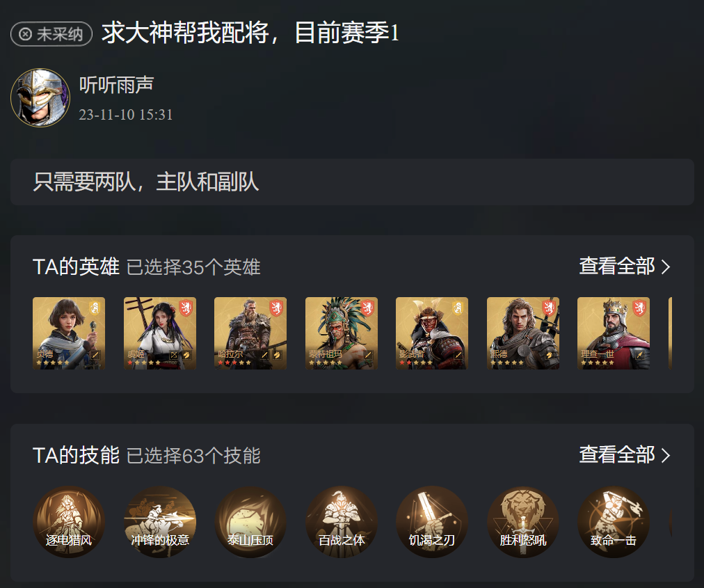704x588 pixels.
Task: Open the 听听雨声 user profile name
Action: click(x=117, y=85)
